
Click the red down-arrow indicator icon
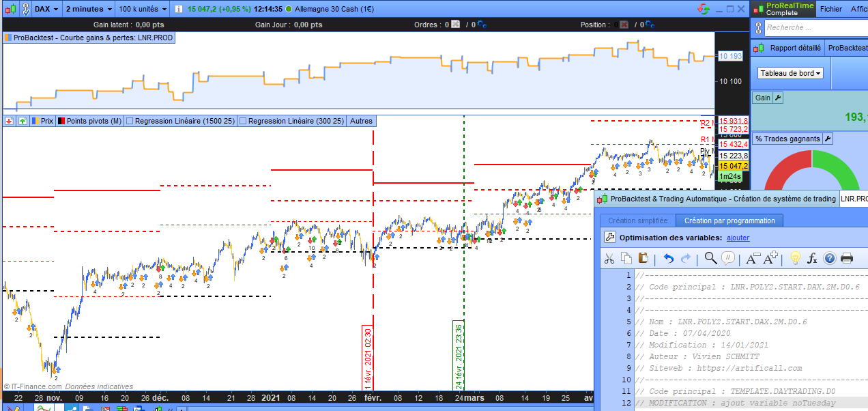point(10,121)
